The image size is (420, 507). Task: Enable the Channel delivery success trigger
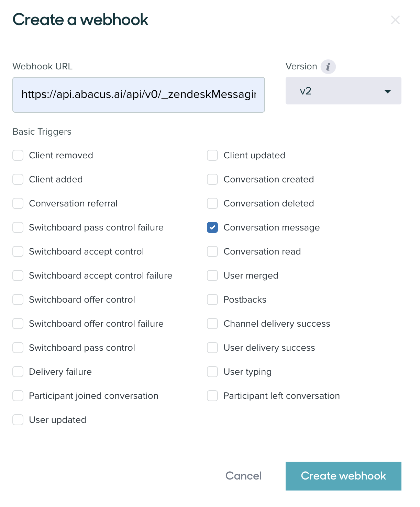pyautogui.click(x=212, y=324)
